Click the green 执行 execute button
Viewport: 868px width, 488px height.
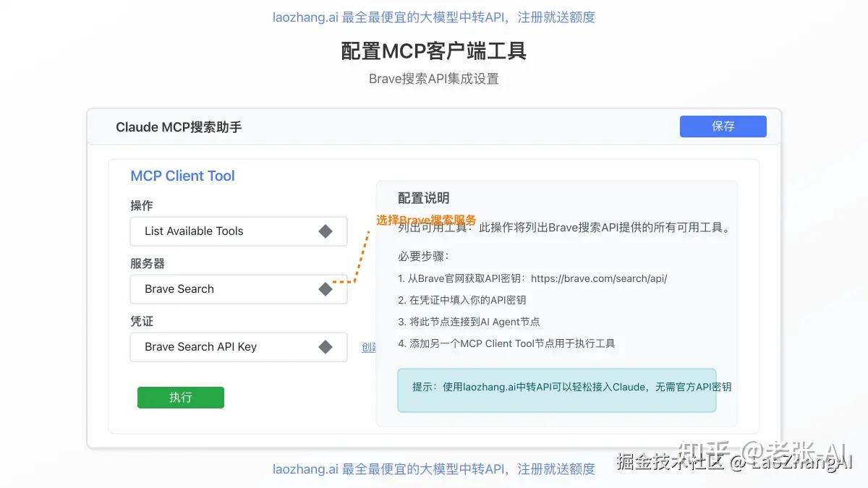181,398
